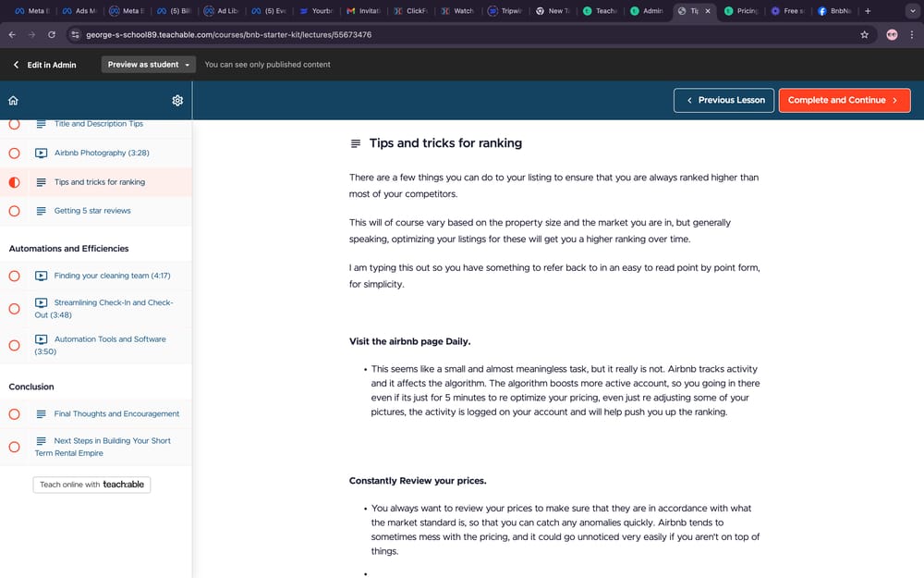This screenshot has width=924, height=578.
Task: Switch to the Admin browser tab
Action: pos(647,10)
